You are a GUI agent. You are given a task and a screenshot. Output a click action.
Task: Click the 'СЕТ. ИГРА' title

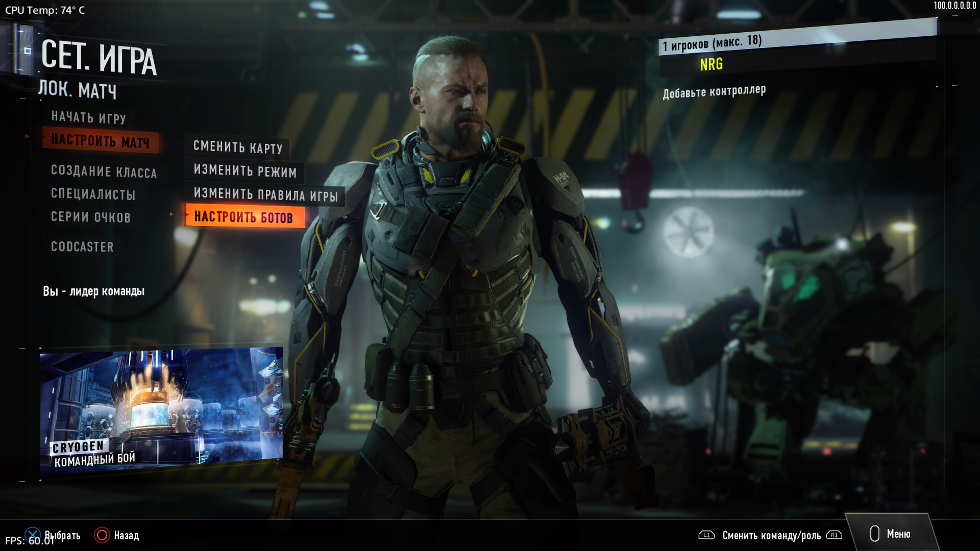[99, 58]
